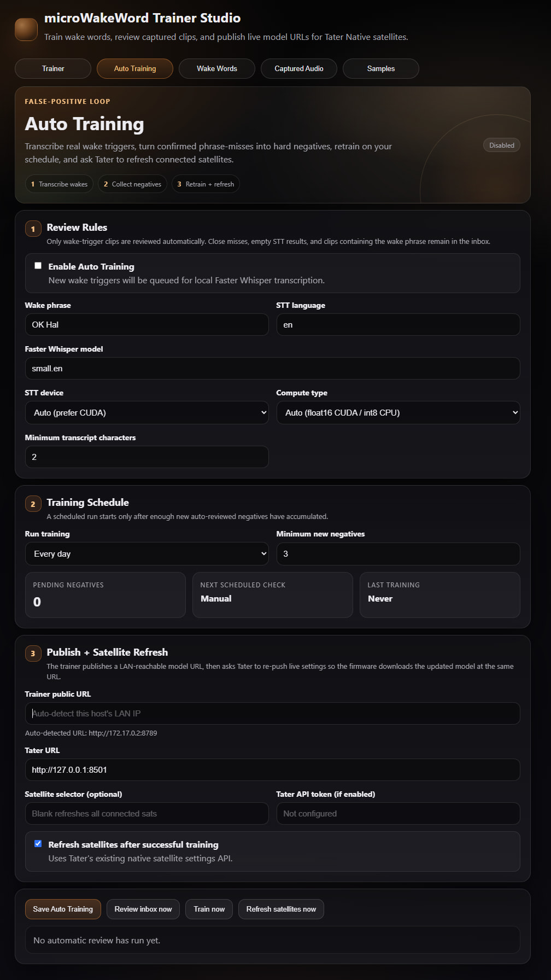Go to the Samples tab

point(381,68)
